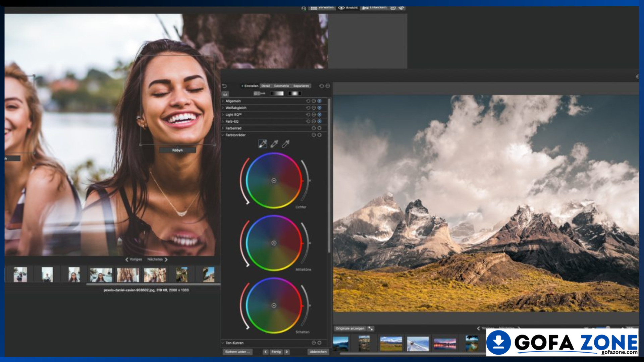The width and height of the screenshot is (644, 362).
Task: Click the minus icon on Farbtonräder row
Action: (314, 135)
